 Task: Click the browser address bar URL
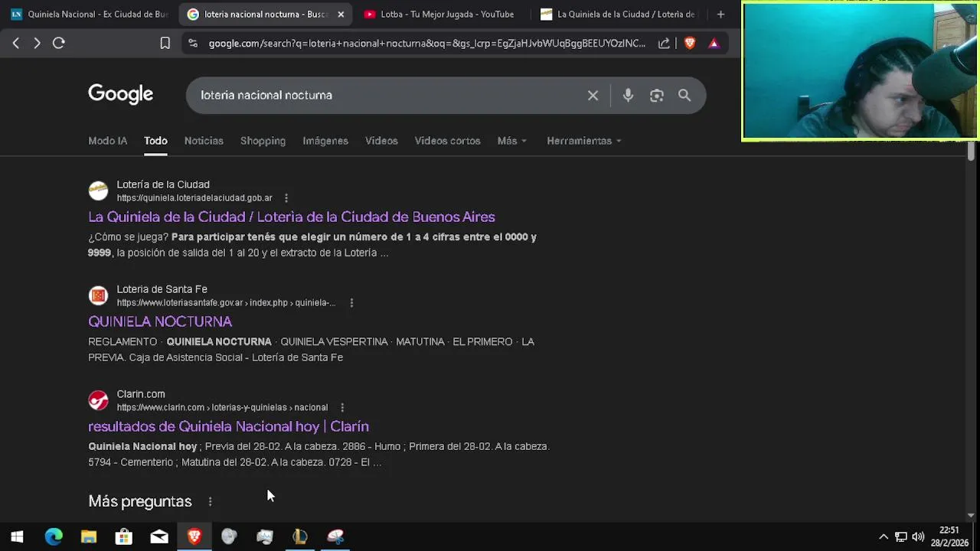tap(426, 44)
